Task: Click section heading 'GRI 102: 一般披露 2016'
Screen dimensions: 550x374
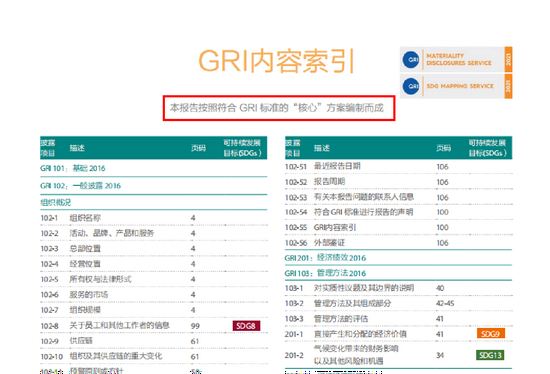Action: [x=80, y=186]
